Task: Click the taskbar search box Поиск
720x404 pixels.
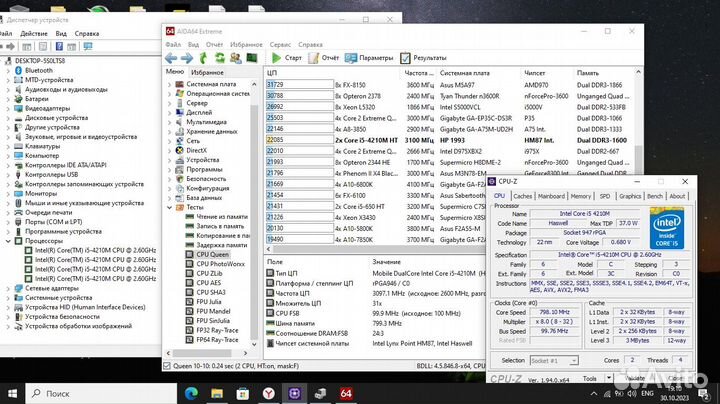Action: point(101,393)
